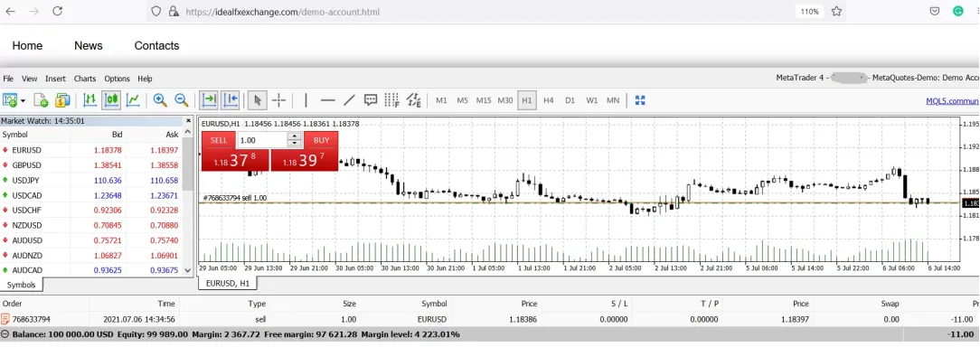Image resolution: width=980 pixels, height=347 pixels.
Task: Select the crosshair tool
Action: click(279, 100)
